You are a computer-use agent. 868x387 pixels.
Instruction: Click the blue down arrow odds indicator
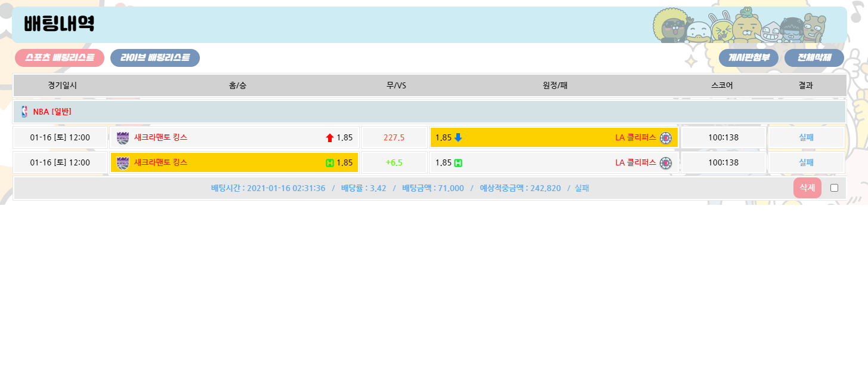click(x=458, y=138)
